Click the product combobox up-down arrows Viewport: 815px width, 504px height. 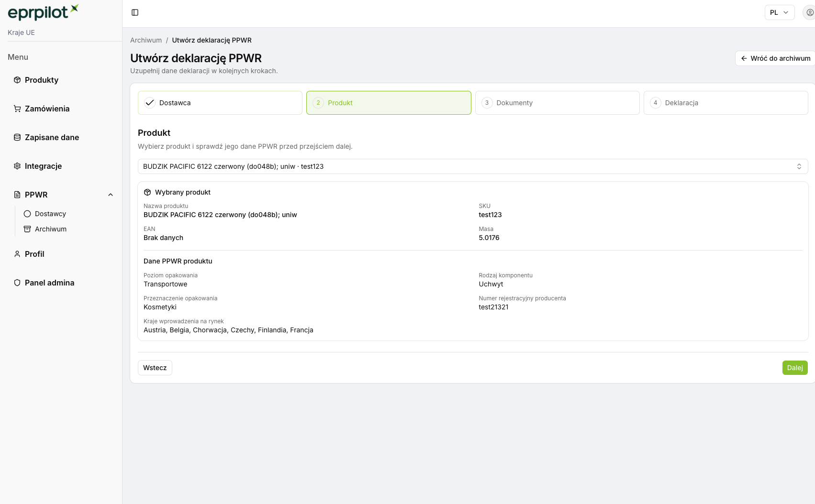(x=799, y=166)
